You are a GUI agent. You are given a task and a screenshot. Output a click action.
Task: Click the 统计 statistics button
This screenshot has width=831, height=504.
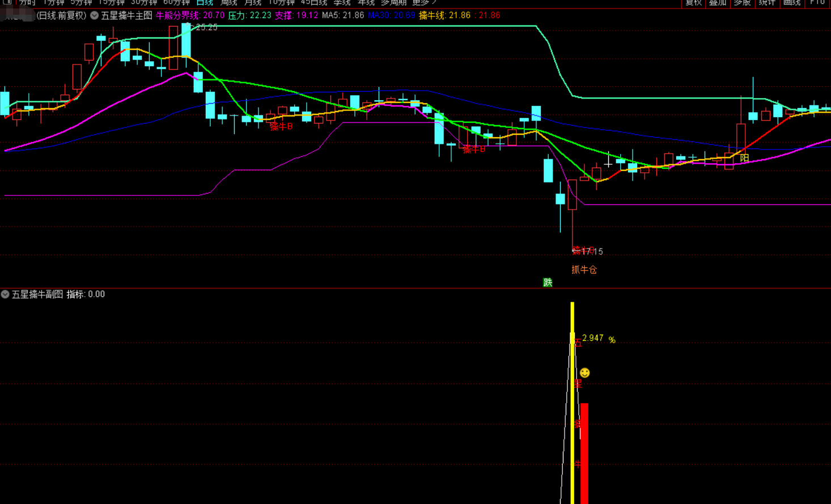point(767,3)
